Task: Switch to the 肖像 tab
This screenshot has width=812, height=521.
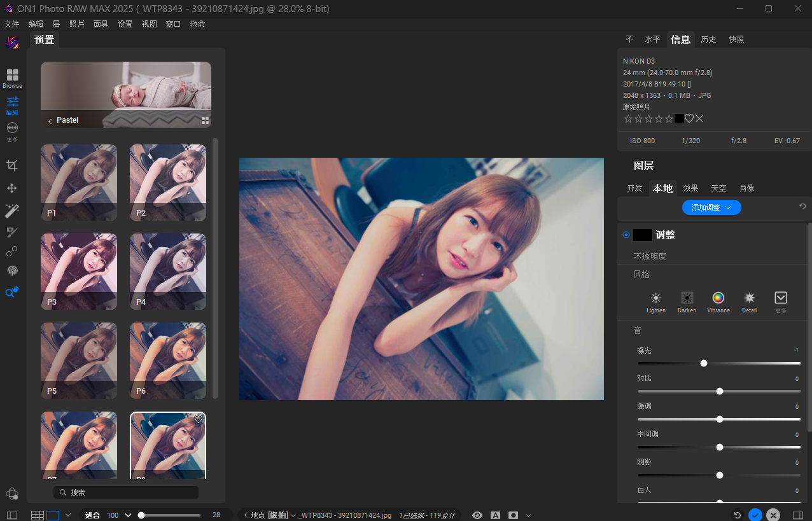Action: click(x=746, y=188)
